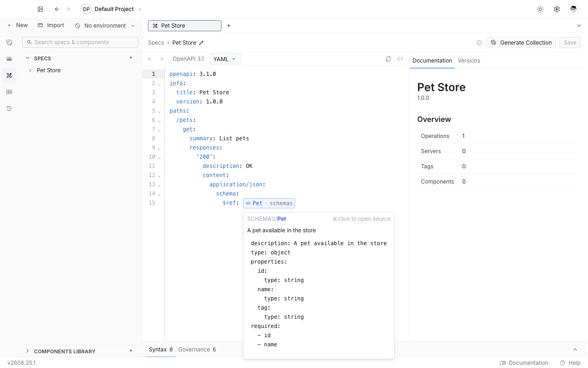
Task: Click the Specs breadcrumb link
Action: click(156, 43)
